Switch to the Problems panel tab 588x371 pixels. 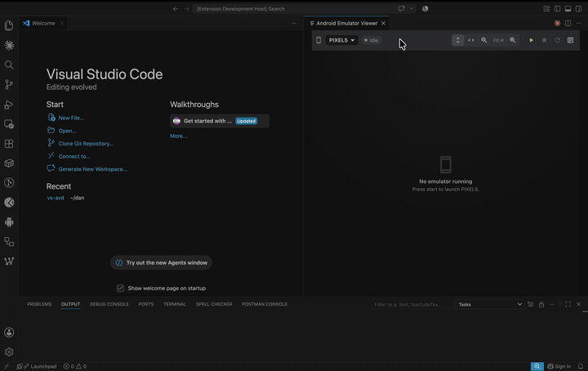coord(39,304)
